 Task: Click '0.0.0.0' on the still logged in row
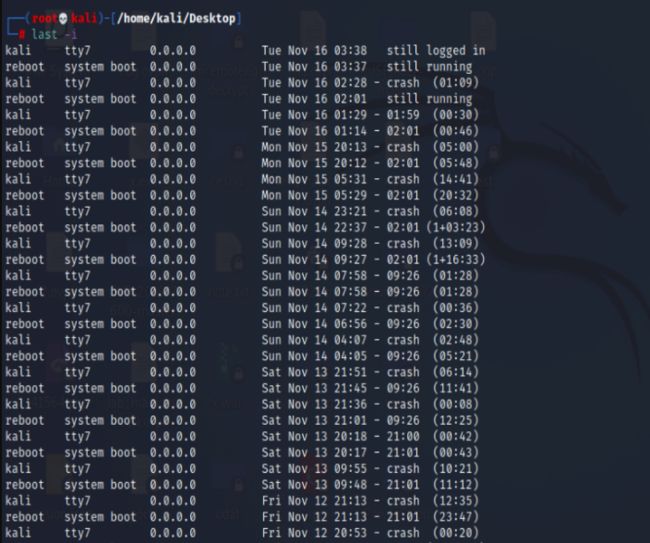point(172,51)
